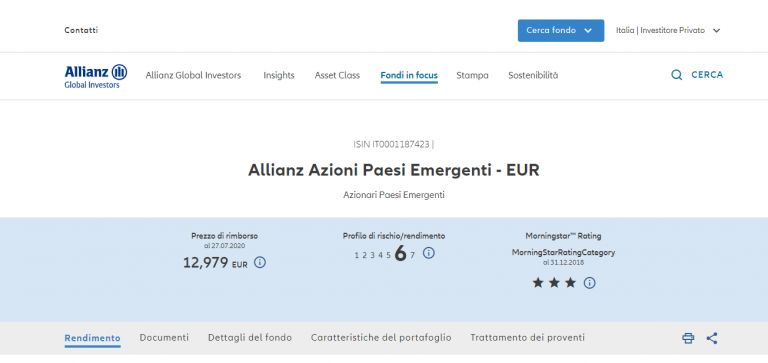This screenshot has width=768, height=363.
Task: Open the Italia | Investitore Privato selector
Action: (668, 30)
